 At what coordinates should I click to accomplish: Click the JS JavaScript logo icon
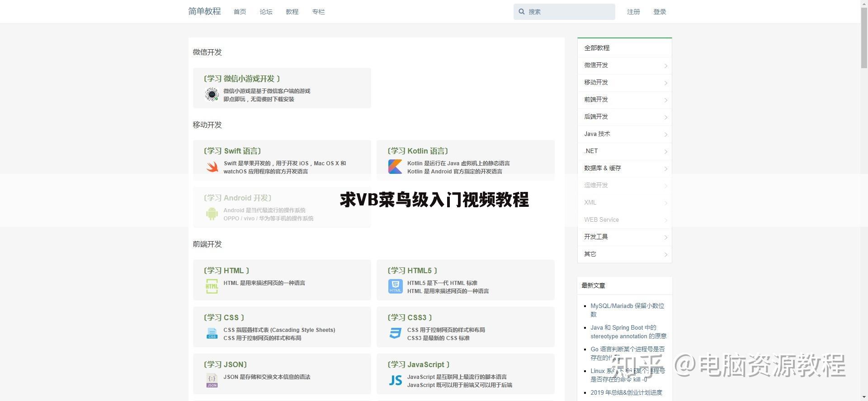[x=395, y=380]
